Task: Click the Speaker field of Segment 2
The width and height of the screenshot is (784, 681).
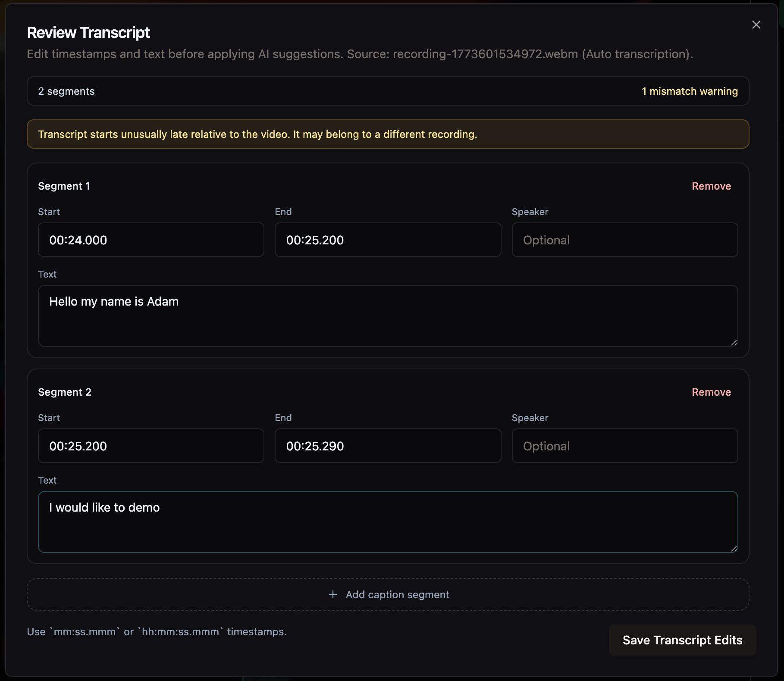Action: point(625,446)
